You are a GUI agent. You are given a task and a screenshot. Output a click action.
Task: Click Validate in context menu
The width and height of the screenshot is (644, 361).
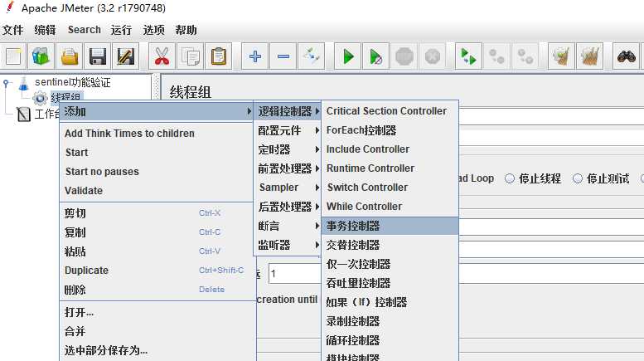(157, 191)
